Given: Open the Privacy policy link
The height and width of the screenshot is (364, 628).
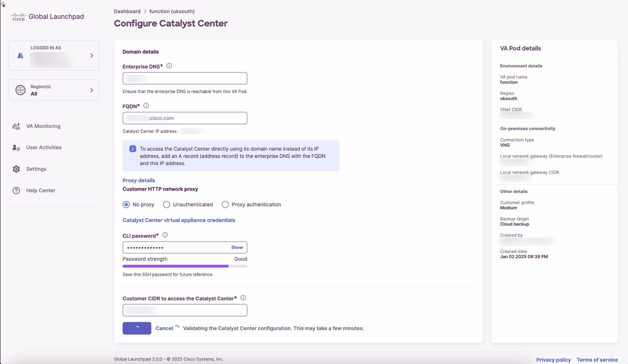Looking at the screenshot, I should [x=553, y=360].
